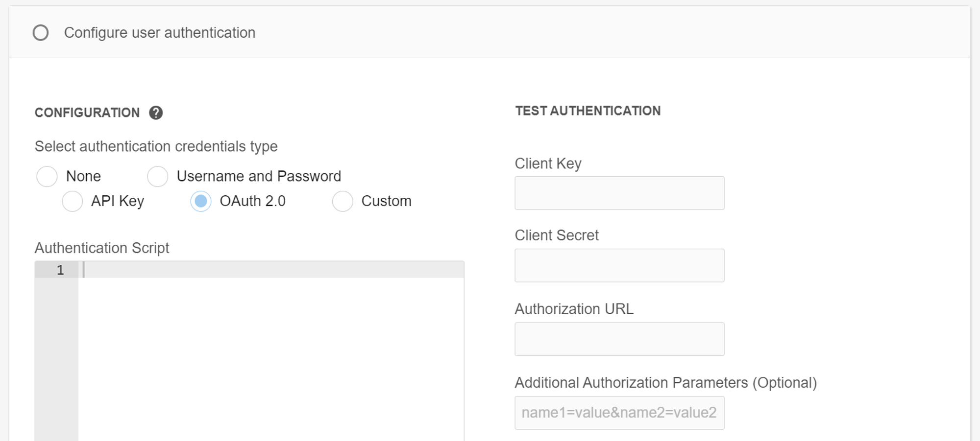Click the Authentication Script label
980x441 pixels.
click(x=102, y=248)
